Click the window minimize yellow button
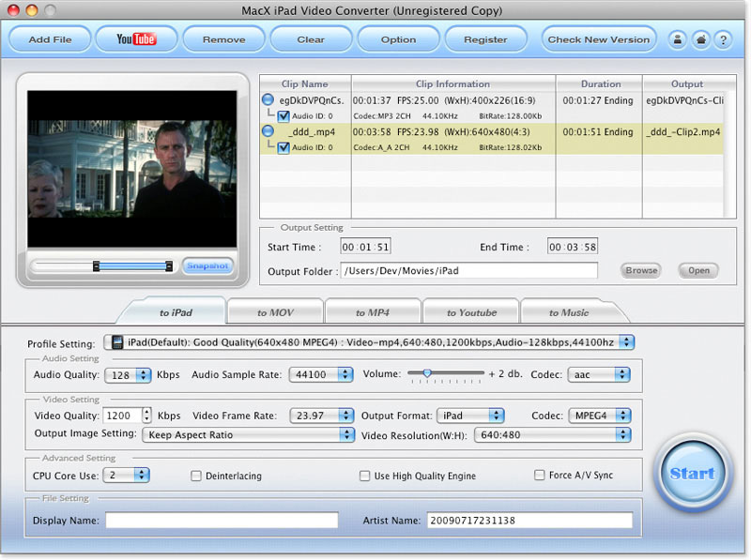The height and width of the screenshot is (560, 751). (32, 10)
